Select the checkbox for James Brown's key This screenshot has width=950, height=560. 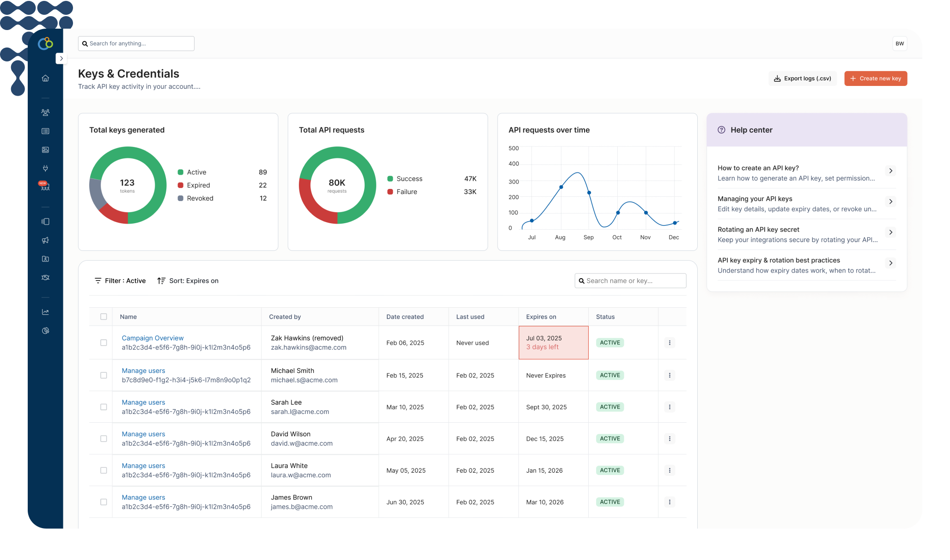point(104,502)
